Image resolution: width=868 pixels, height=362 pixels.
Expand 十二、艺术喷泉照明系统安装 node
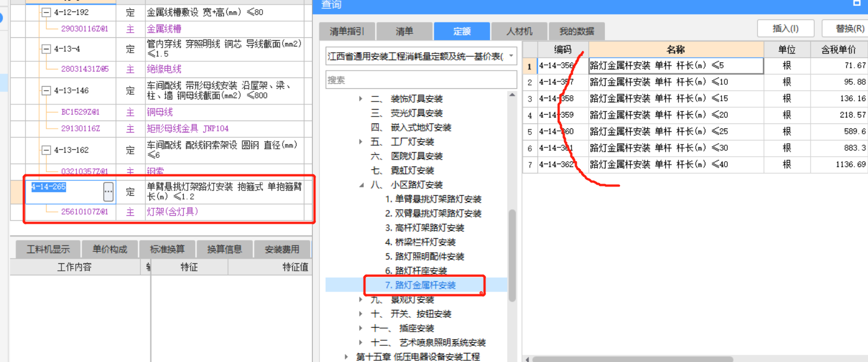click(x=361, y=342)
